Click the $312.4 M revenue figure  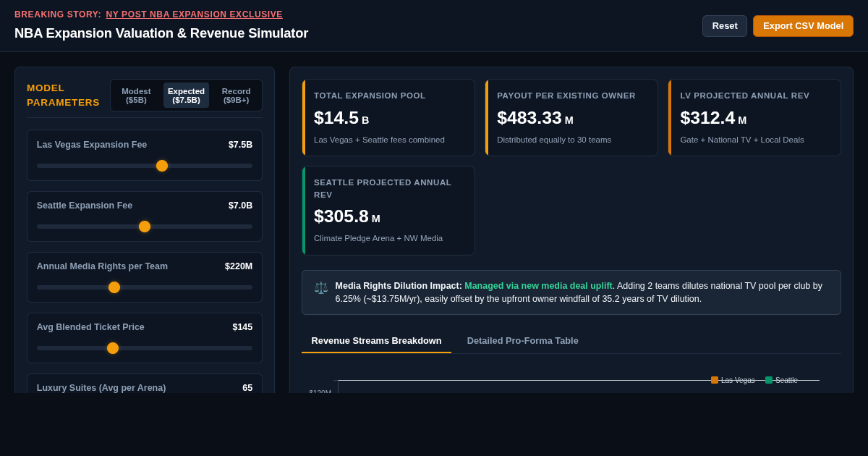(713, 118)
